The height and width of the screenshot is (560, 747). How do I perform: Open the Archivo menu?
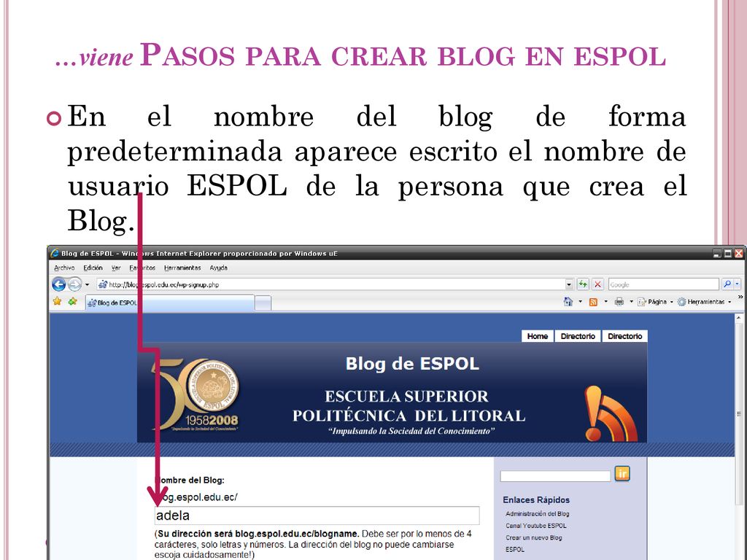pyautogui.click(x=64, y=268)
